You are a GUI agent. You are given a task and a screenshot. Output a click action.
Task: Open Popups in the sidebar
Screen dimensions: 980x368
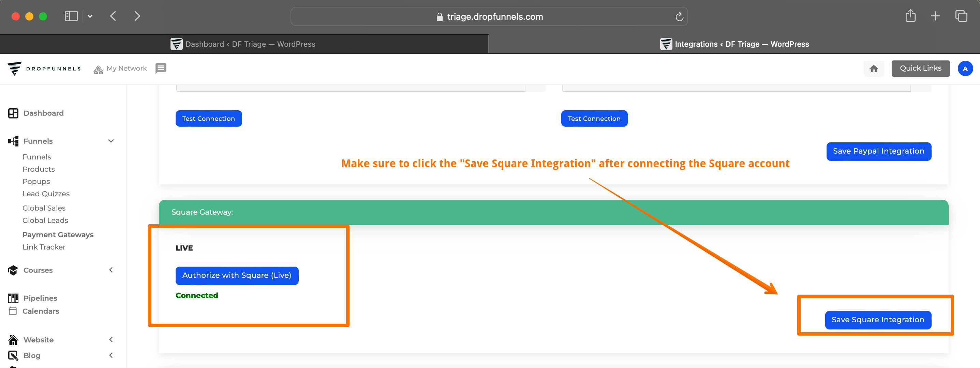tap(36, 181)
